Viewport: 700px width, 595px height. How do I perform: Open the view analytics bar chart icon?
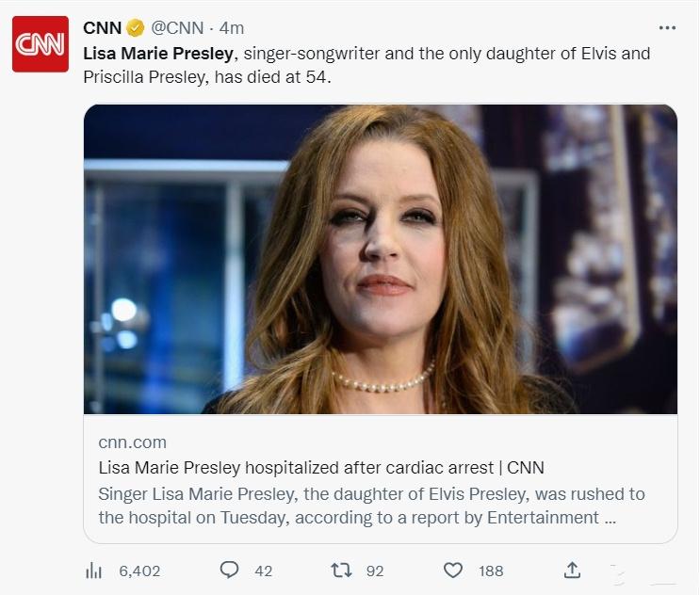tap(94, 571)
